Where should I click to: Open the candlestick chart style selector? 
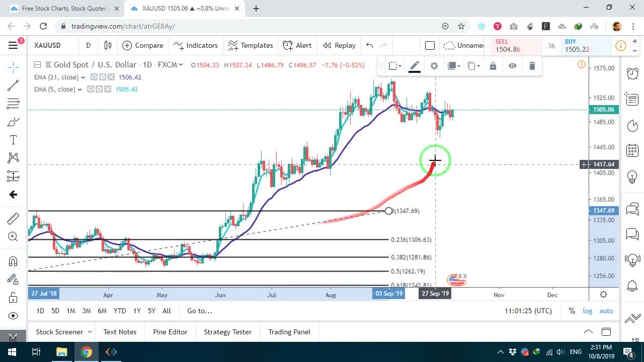[x=108, y=45]
